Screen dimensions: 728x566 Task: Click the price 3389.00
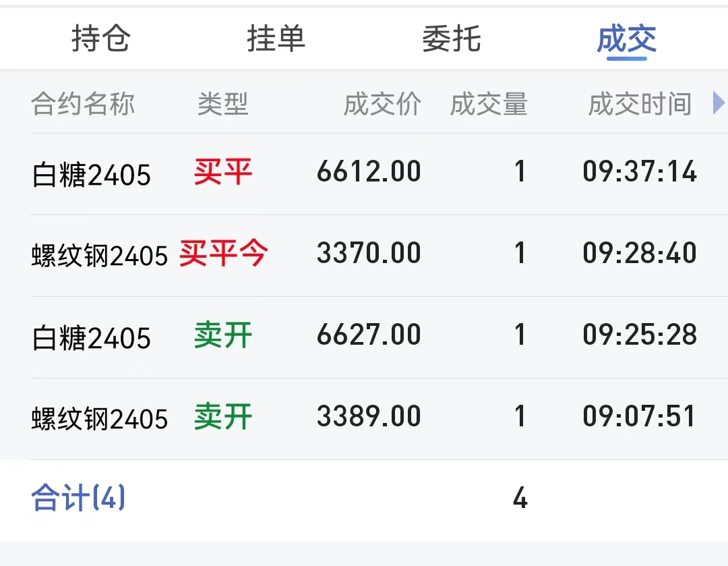point(369,417)
